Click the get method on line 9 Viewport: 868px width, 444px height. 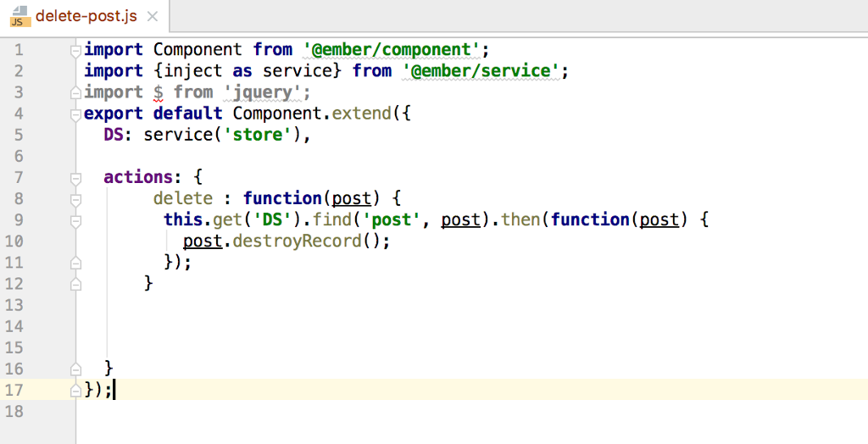pos(227,219)
